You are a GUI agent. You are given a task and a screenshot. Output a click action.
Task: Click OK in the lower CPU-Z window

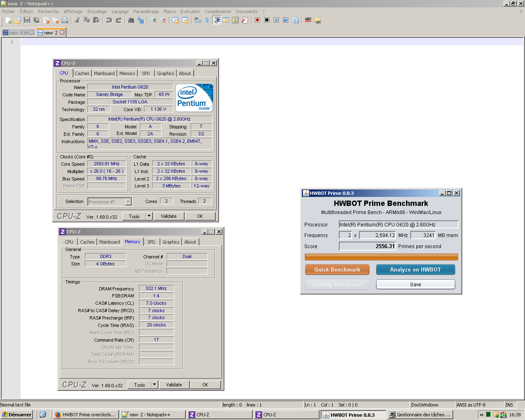tap(205, 385)
